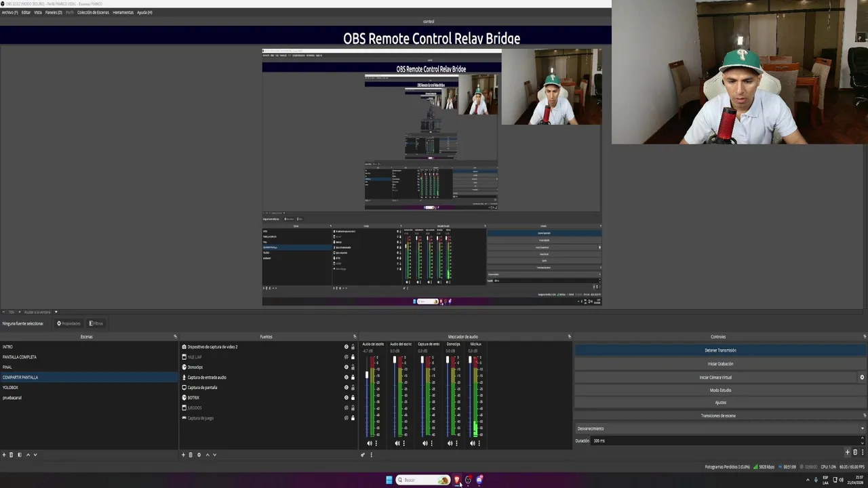Open Colección de Escenas menu
This screenshot has height=488, width=868.
click(x=93, y=12)
